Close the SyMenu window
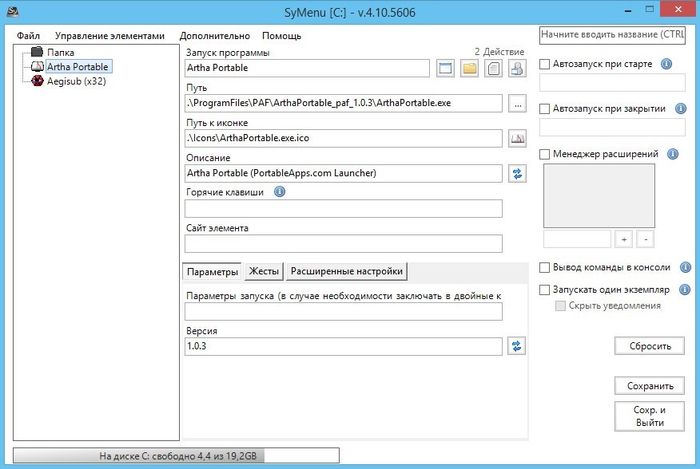This screenshot has width=700, height=469. [679, 9]
